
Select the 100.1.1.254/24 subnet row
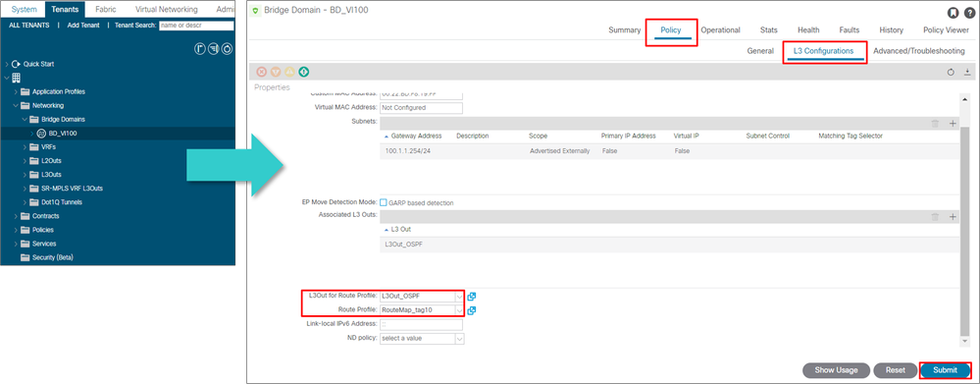coord(668,151)
